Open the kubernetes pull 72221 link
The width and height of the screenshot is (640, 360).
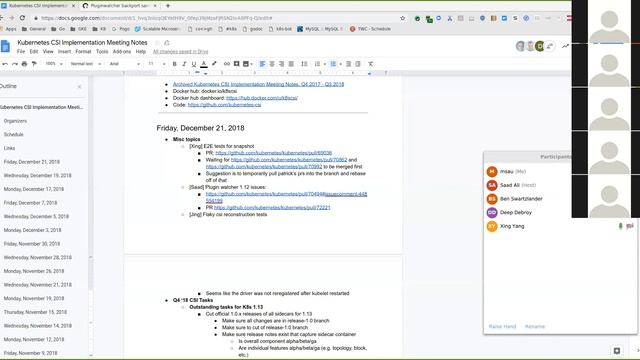(x=272, y=207)
